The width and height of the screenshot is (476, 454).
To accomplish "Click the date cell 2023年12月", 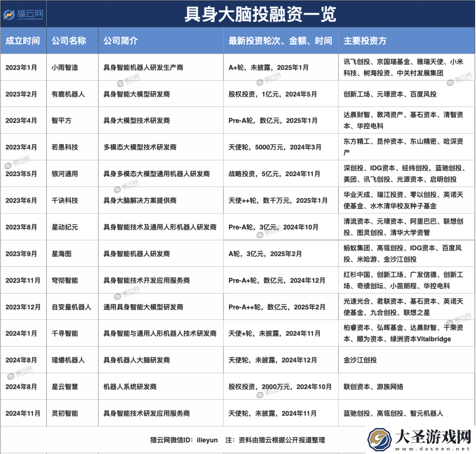I will 23,307.
